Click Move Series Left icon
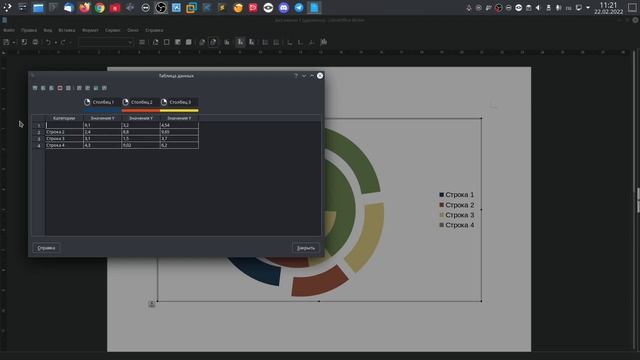640x360 pixels. 79,88
